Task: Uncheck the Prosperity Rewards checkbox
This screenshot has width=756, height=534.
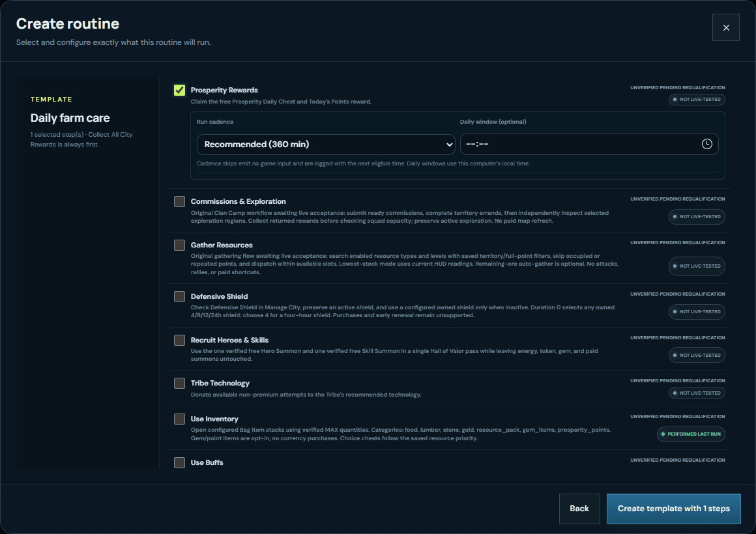Action: (179, 90)
